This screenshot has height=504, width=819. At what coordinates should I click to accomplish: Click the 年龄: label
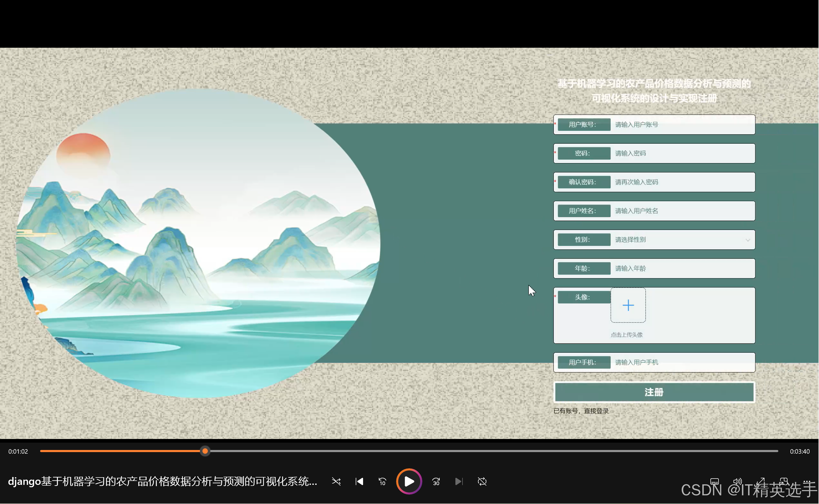[584, 268]
